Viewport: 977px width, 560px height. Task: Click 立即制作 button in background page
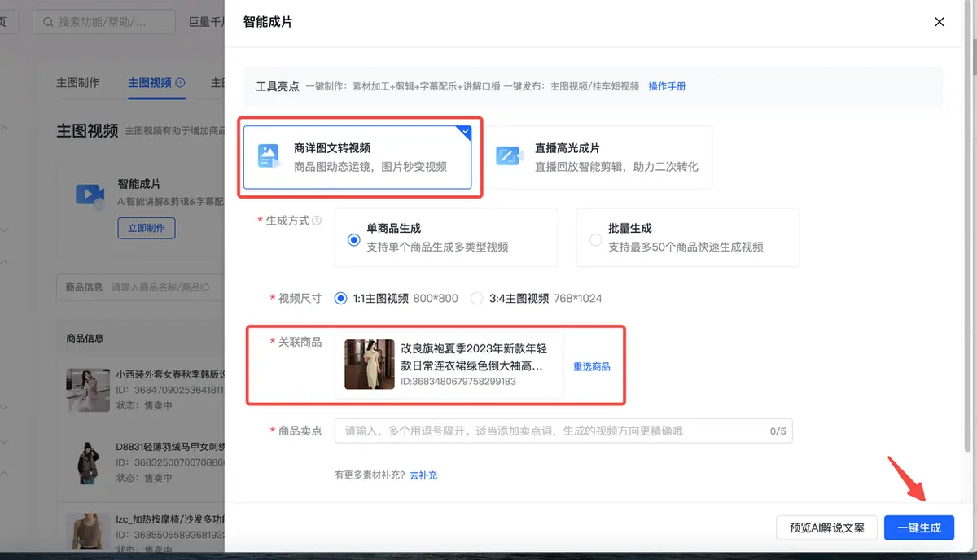147,228
